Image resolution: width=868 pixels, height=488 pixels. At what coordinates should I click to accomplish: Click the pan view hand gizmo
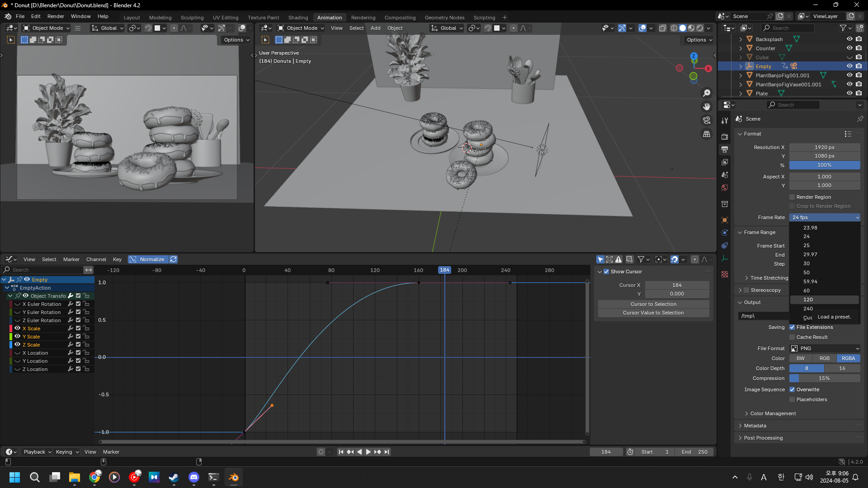706,107
